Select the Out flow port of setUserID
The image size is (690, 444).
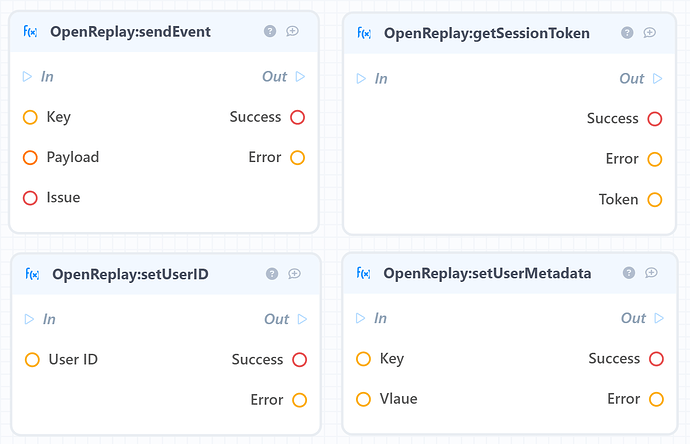302,319
